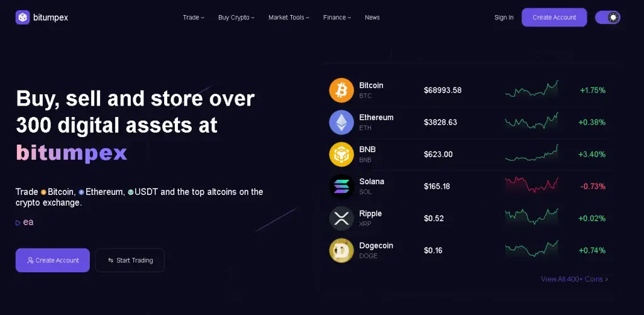Click the +0.02% Ripple change value
The width and height of the screenshot is (644, 315).
(x=592, y=218)
